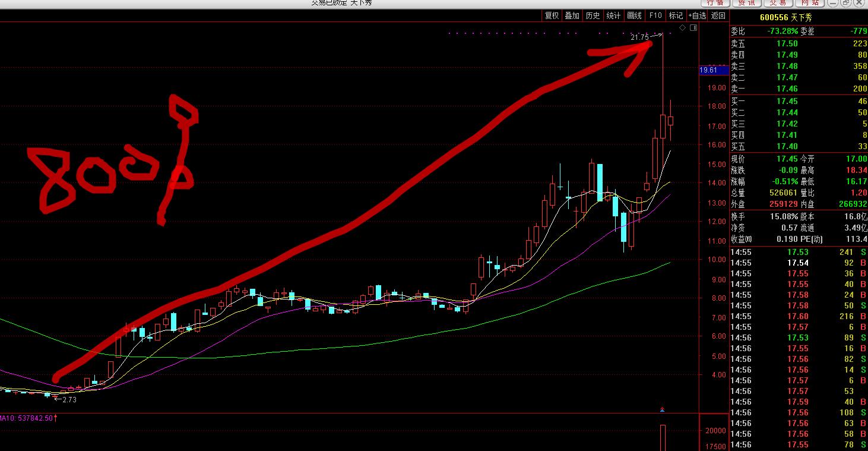The height and width of the screenshot is (451, 868).
Task: Click the 外盘 259129 value
Action: [x=783, y=204]
